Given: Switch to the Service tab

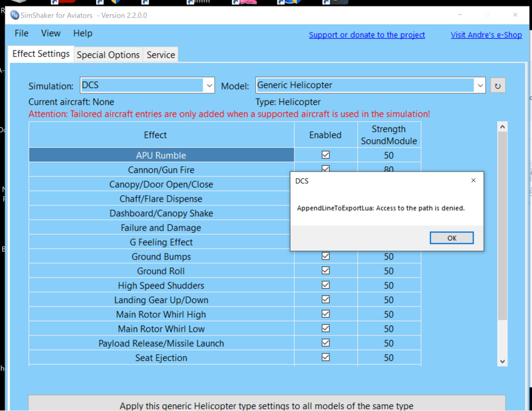Looking at the screenshot, I should 161,55.
